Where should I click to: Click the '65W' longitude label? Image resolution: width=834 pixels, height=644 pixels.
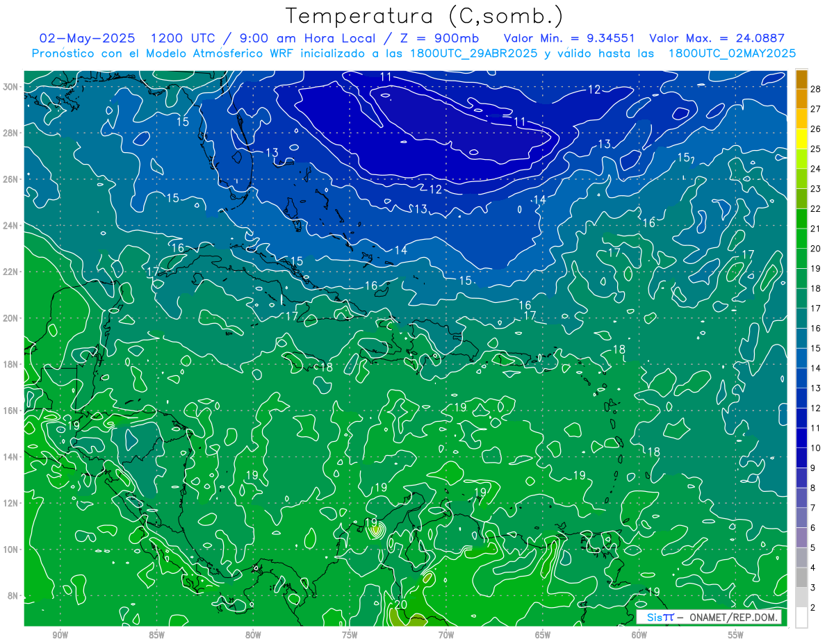[543, 635]
